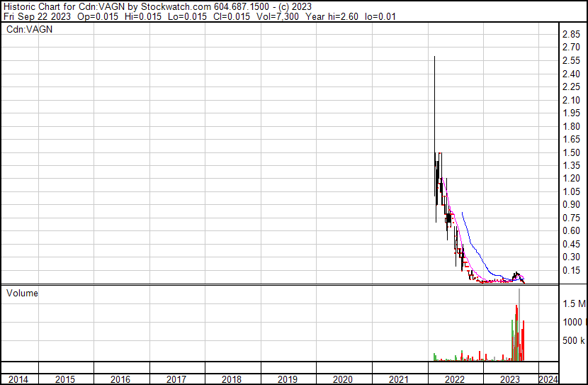The image size is (588, 385).
Task: Click the 0.30 price axis label
Action: [x=571, y=257]
